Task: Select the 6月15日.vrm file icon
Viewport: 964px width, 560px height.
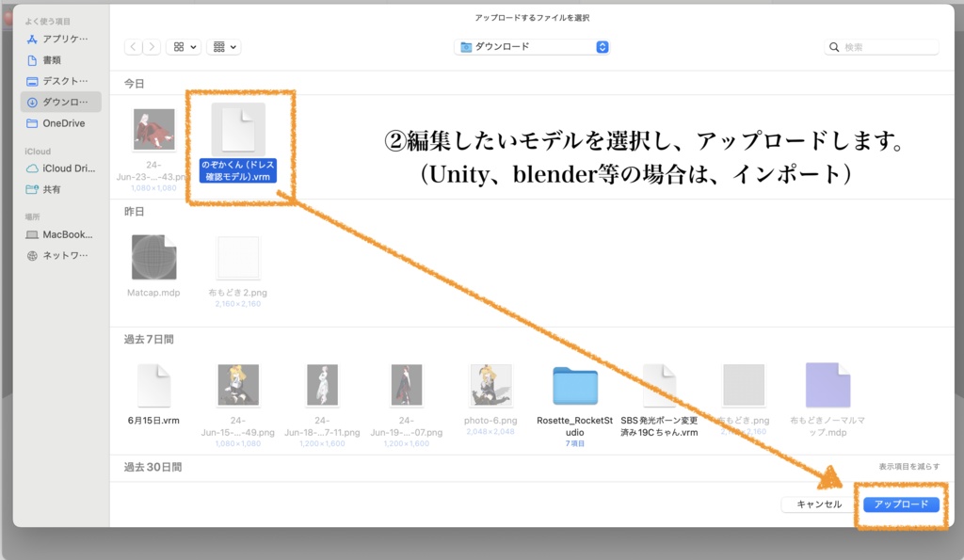Action: click(153, 386)
